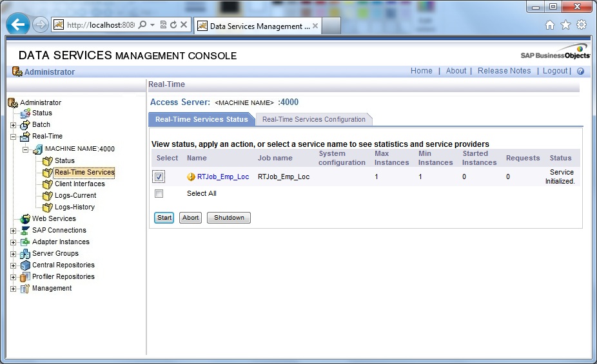Click the Service Initialized status text
The height and width of the screenshot is (364, 597).
point(560,177)
